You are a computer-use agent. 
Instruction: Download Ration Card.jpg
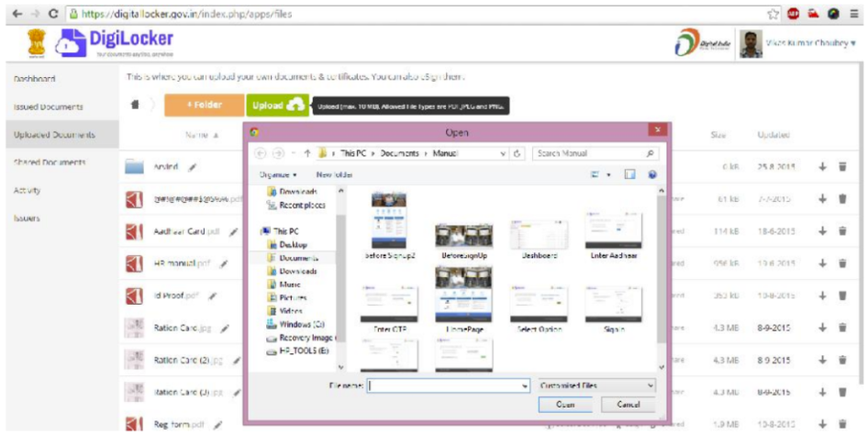pos(823,328)
